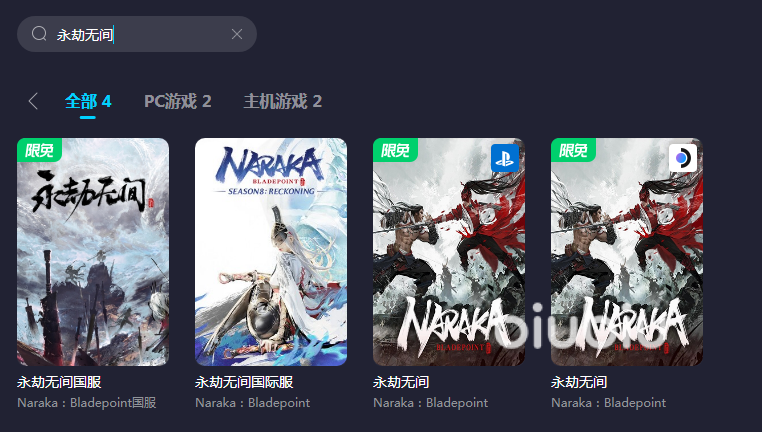Screen dimensions: 762x432
Task: Click 限免 badge on PlayStation version cover
Action: coord(395,150)
